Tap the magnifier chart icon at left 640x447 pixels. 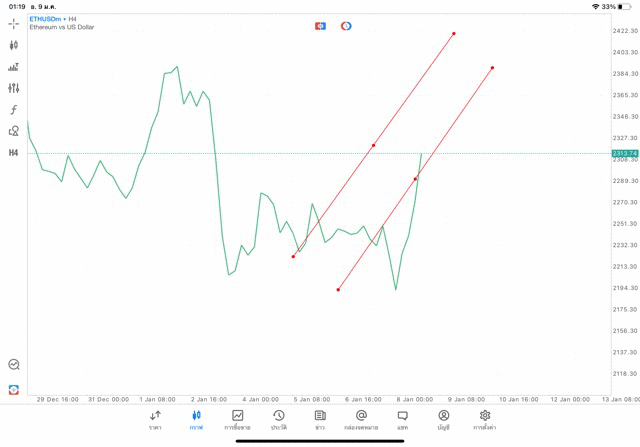pyautogui.click(x=14, y=365)
